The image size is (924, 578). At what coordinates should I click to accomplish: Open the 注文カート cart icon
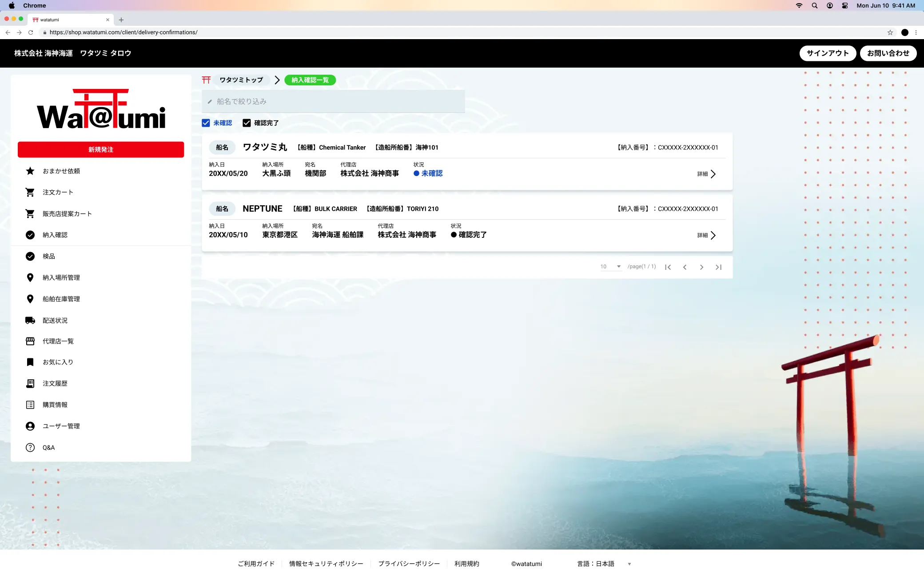[x=30, y=193]
